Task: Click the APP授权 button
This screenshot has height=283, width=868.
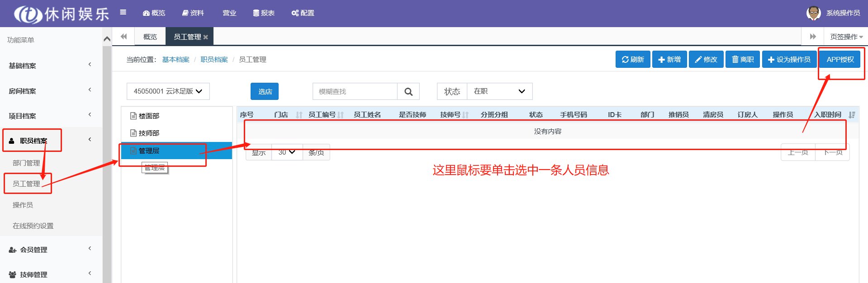Action: (x=840, y=60)
